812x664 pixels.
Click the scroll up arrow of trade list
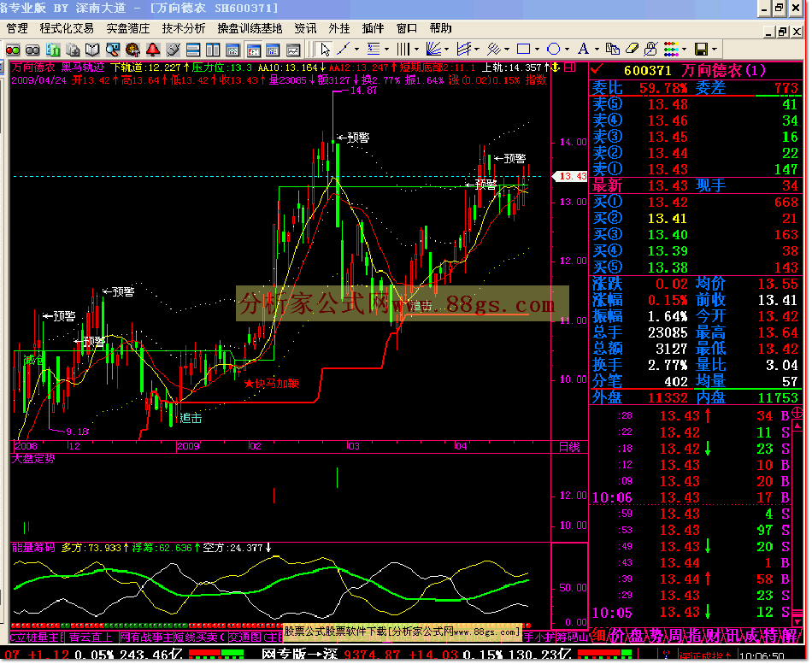[x=797, y=426]
